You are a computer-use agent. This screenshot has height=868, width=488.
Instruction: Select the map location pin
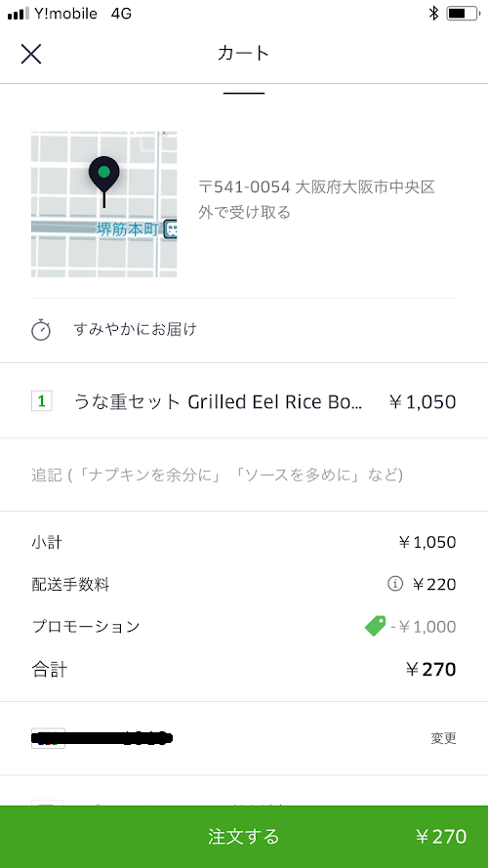tap(104, 181)
